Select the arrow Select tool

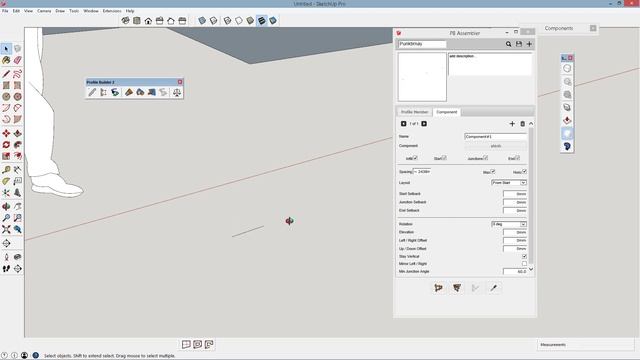[6, 49]
